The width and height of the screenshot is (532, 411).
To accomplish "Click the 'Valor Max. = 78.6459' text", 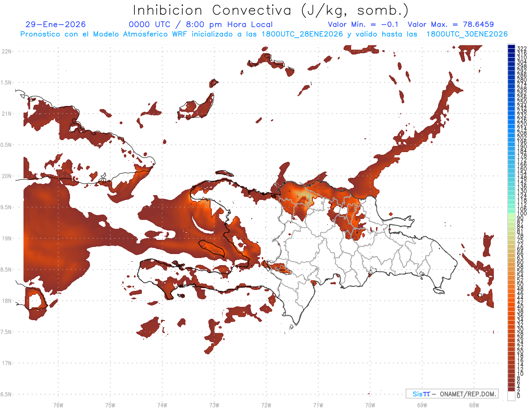I will (x=451, y=25).
